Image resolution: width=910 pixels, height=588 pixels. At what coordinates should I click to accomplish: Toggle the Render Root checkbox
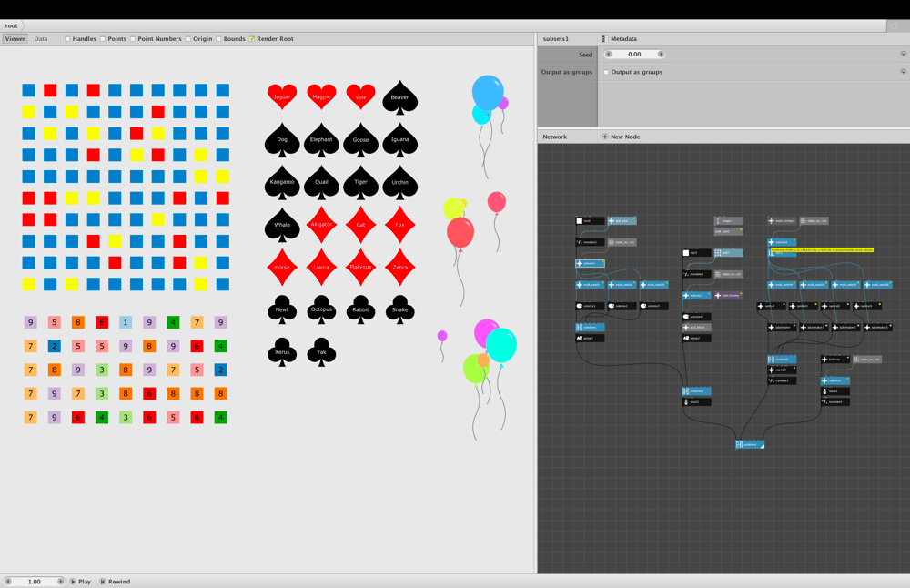(x=252, y=39)
